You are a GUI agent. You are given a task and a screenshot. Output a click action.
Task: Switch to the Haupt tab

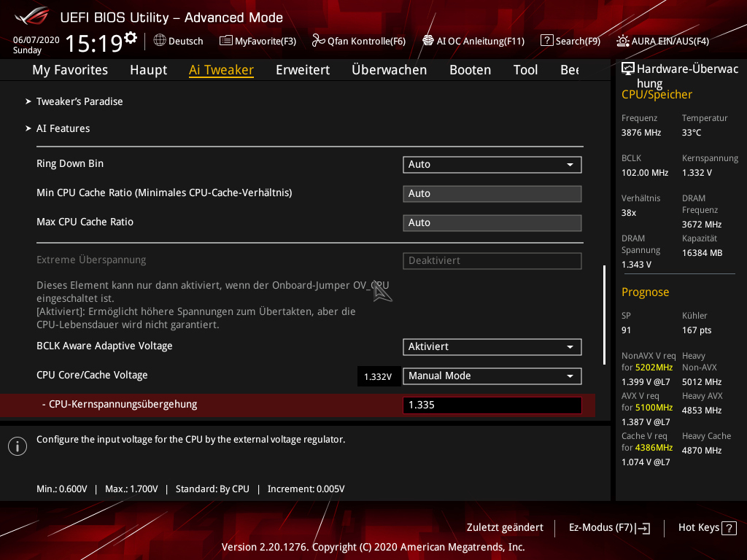[149, 70]
